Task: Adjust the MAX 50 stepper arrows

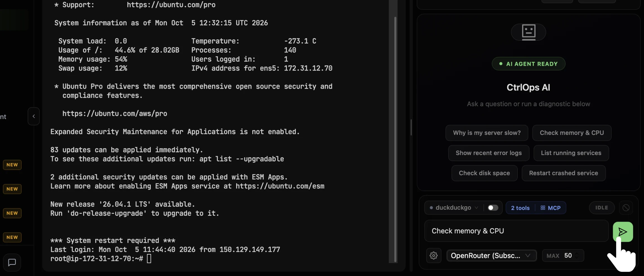Action: (577, 255)
